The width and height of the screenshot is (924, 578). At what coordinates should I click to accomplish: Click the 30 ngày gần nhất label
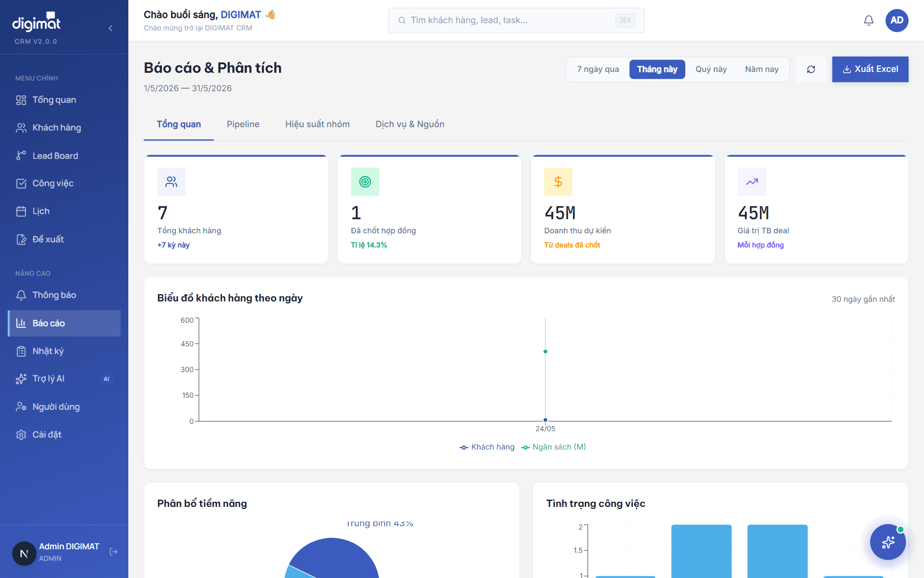[863, 299]
